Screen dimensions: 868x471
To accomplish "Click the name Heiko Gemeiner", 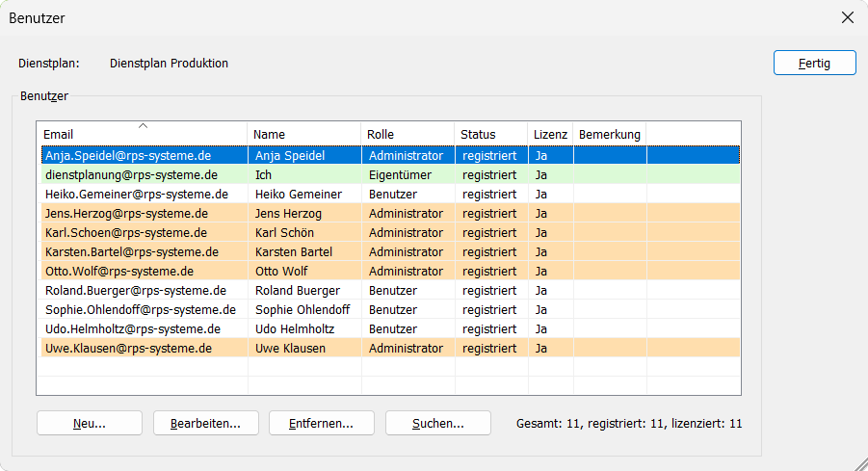I will coord(299,195).
